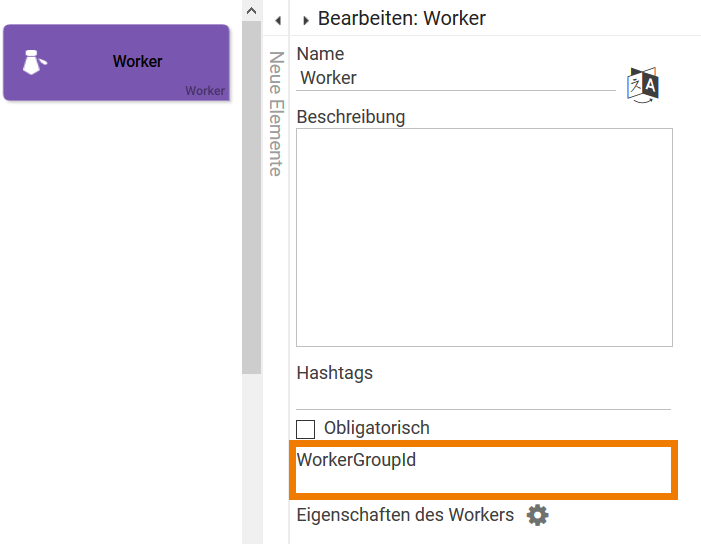Focus the Beschreibung text area
Viewport: 701px width, 544px height.
484,237
